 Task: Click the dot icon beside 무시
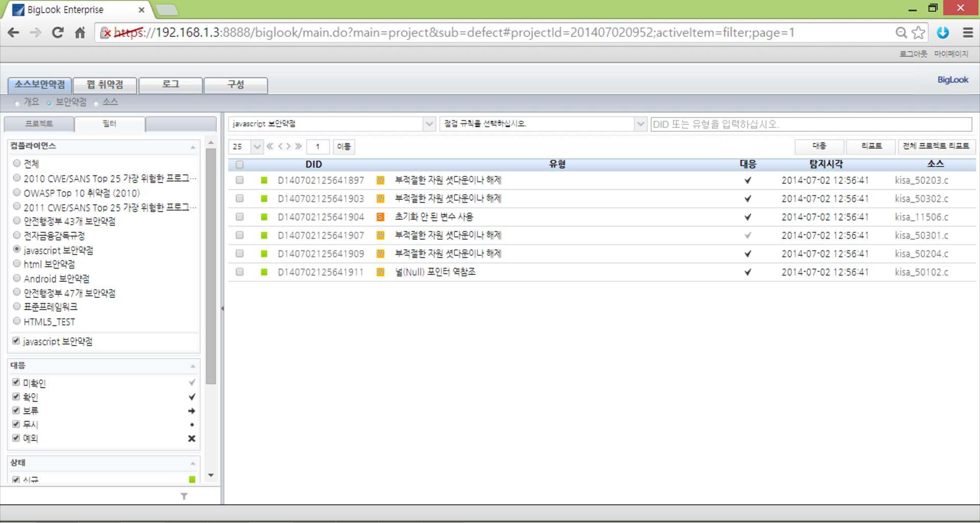point(192,425)
